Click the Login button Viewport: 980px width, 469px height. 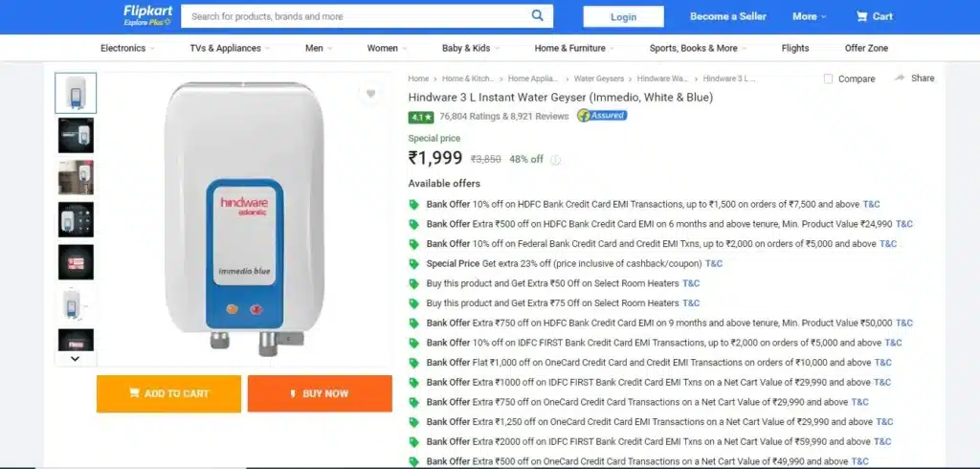click(x=624, y=17)
